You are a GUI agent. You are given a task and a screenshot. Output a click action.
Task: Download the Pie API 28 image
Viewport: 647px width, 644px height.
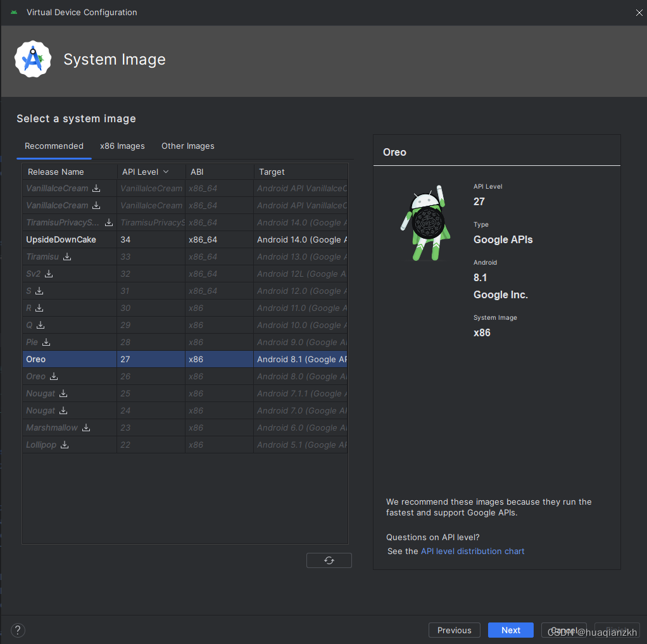46,342
